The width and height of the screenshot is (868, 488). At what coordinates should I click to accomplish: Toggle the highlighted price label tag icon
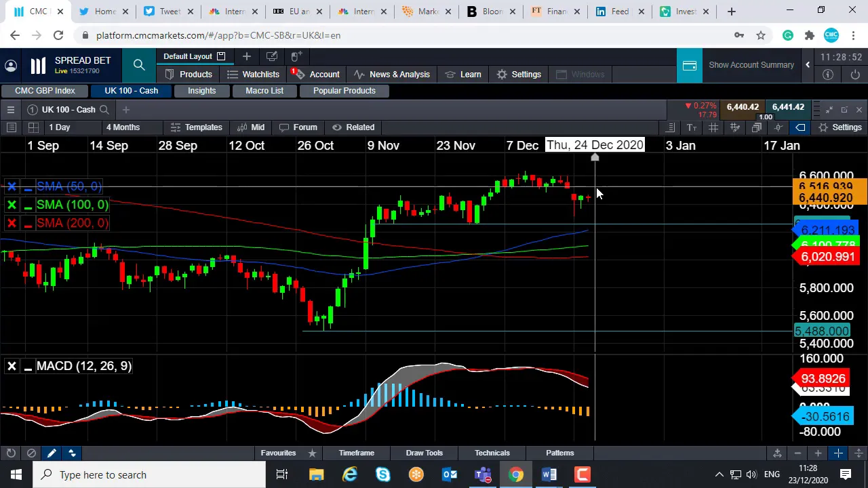[x=800, y=127]
